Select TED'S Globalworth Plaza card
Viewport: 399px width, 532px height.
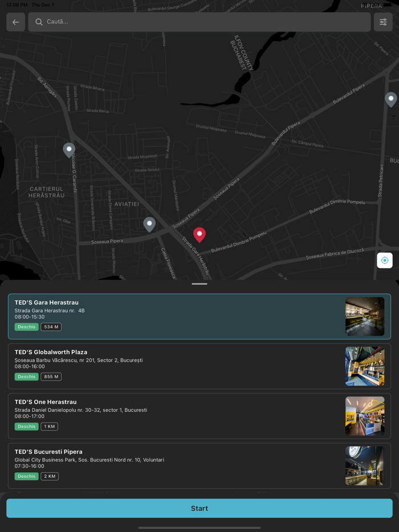(x=199, y=366)
